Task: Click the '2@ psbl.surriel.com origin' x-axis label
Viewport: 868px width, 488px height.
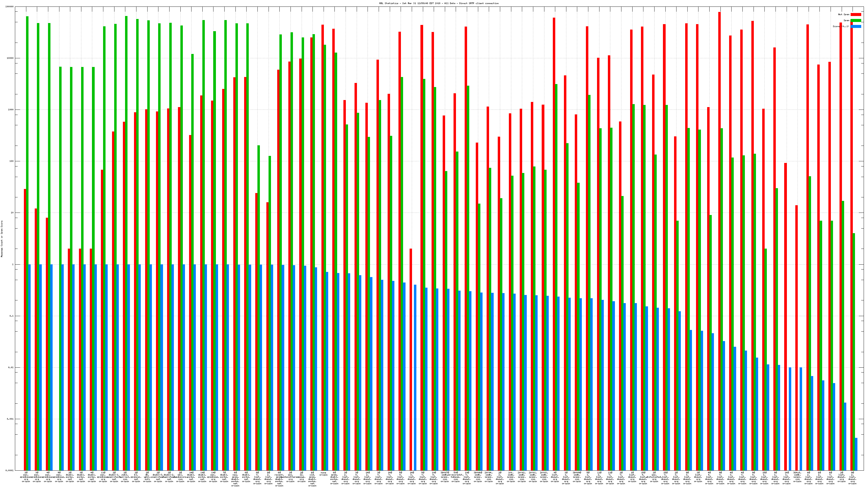Action: pos(125,477)
